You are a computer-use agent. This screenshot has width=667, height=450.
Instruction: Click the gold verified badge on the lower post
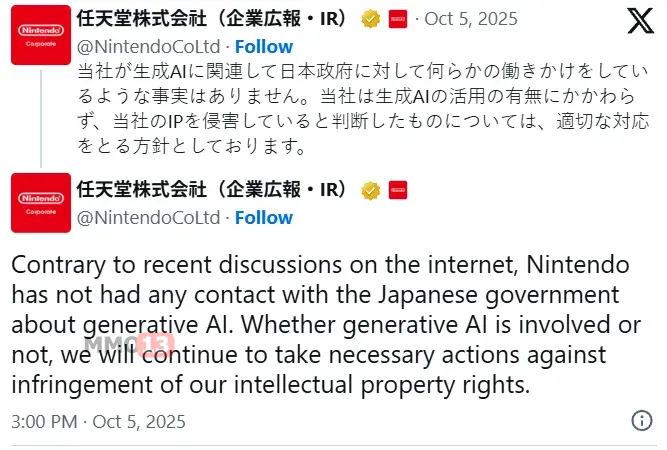(x=370, y=190)
